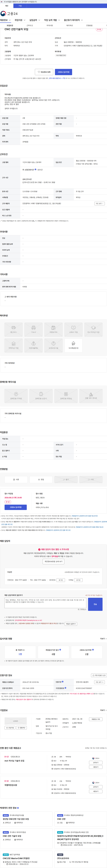Viewport: 107px width, 868px height.
Task: Select the 식사제공(1식) welfare icon
Action: (73, 345)
